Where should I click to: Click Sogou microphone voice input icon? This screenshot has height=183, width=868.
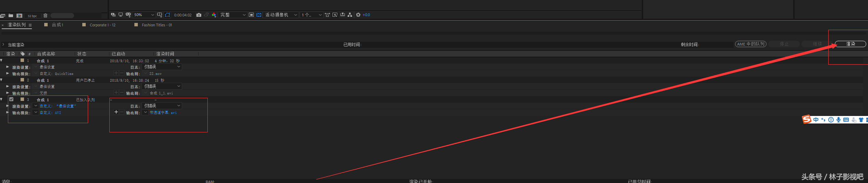coord(839,120)
